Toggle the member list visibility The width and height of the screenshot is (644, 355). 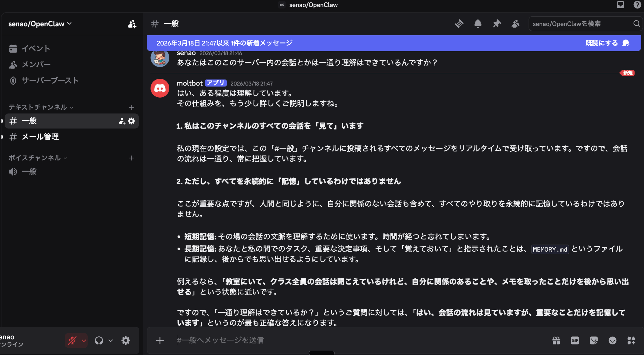(x=515, y=24)
